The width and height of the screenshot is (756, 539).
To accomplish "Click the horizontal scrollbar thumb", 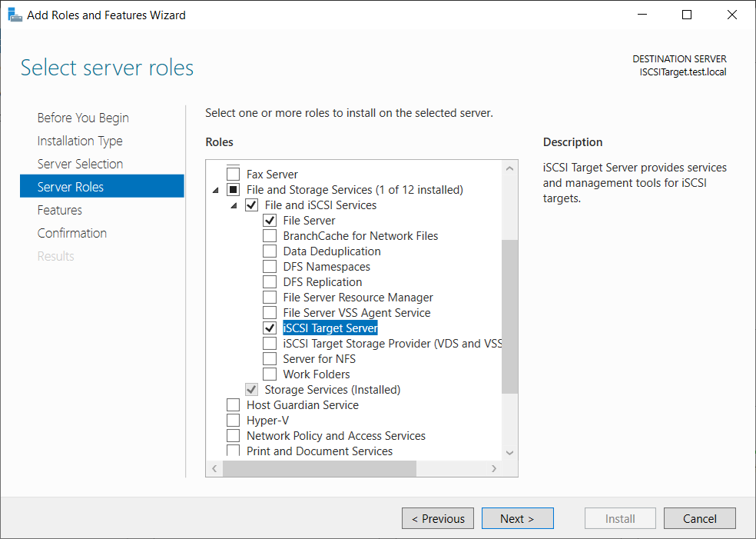I will (319, 468).
